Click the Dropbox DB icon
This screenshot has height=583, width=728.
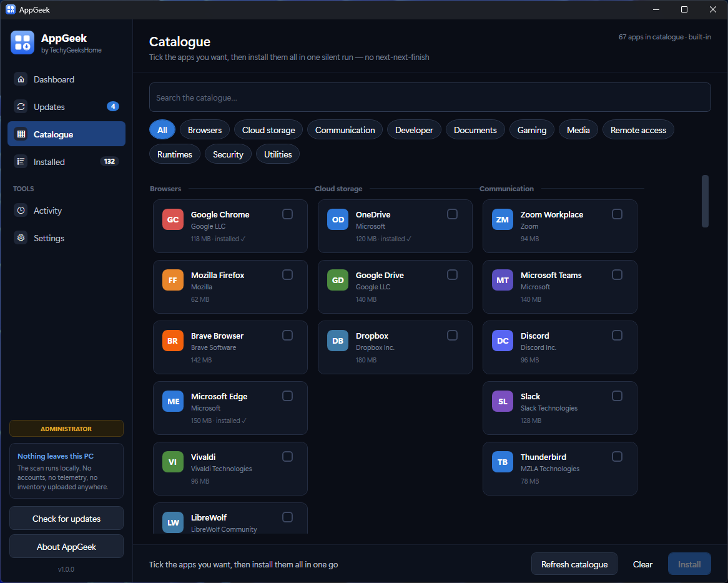point(338,341)
